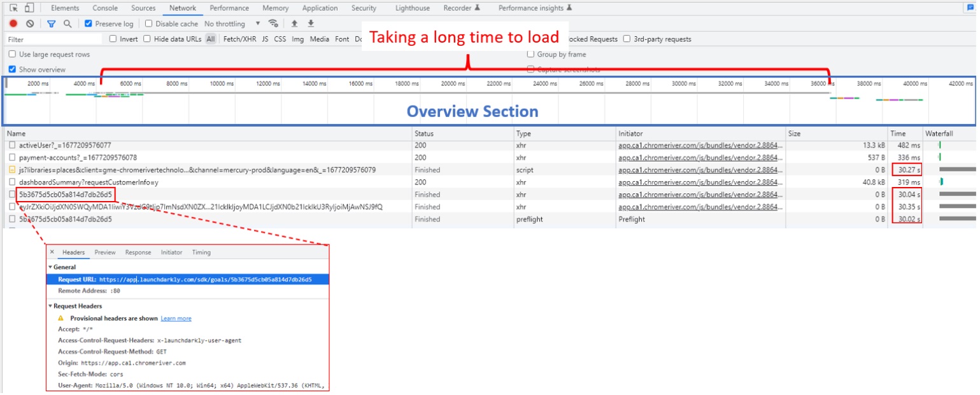Open the No throttling dropdown
Image resolution: width=980 pixels, height=395 pixels.
pos(229,23)
